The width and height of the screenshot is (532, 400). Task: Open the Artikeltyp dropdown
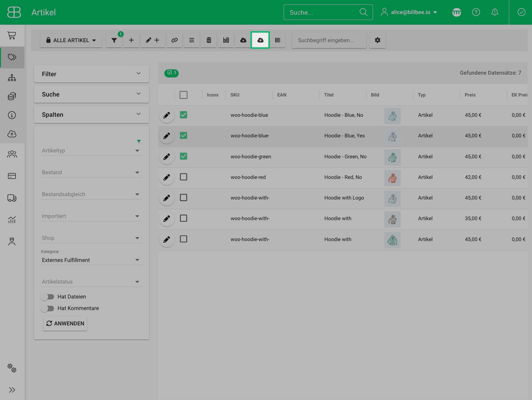point(91,151)
